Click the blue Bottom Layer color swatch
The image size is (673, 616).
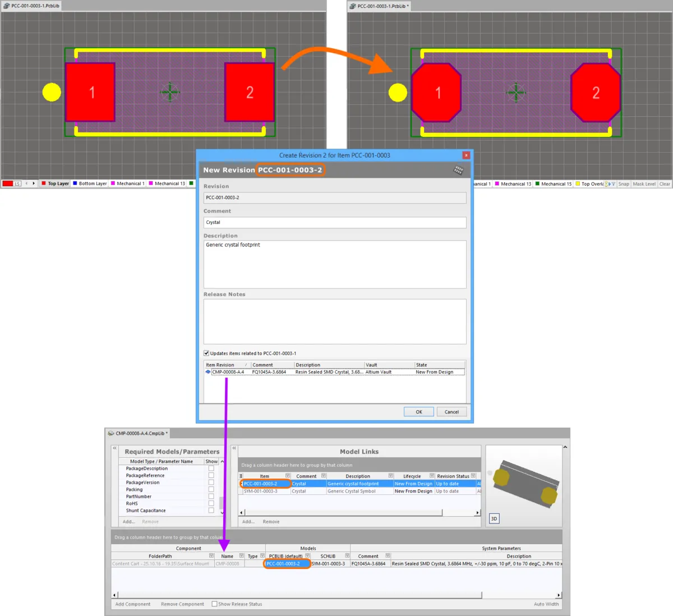pos(75,183)
